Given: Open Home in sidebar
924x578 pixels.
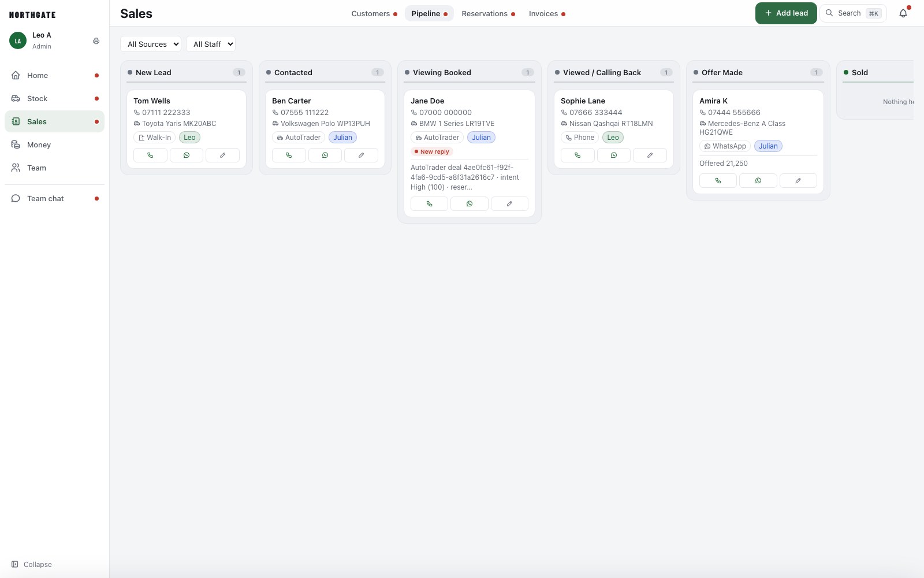Looking at the screenshot, I should pos(54,75).
